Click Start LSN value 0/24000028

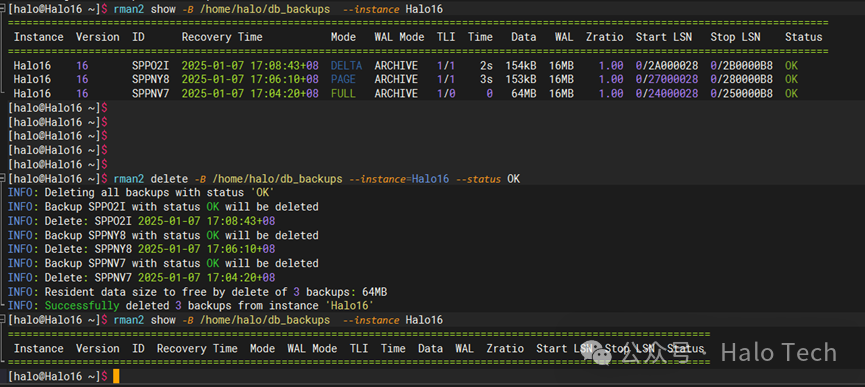click(x=666, y=94)
